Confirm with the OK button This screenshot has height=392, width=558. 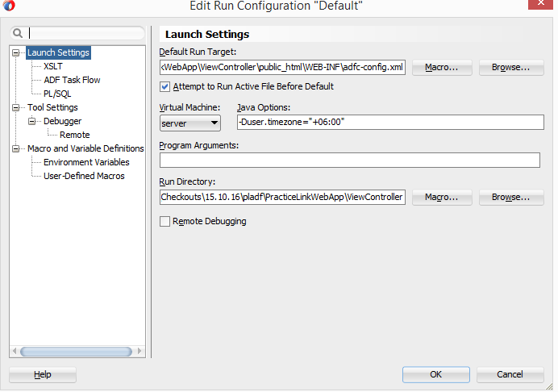coord(436,375)
